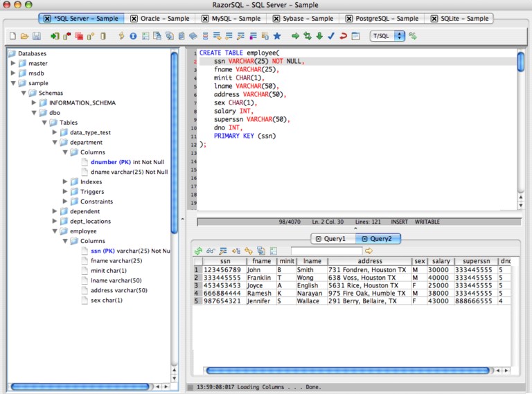Click the salary column header
Image resolution: width=532 pixels, height=394 pixels.
441,261
